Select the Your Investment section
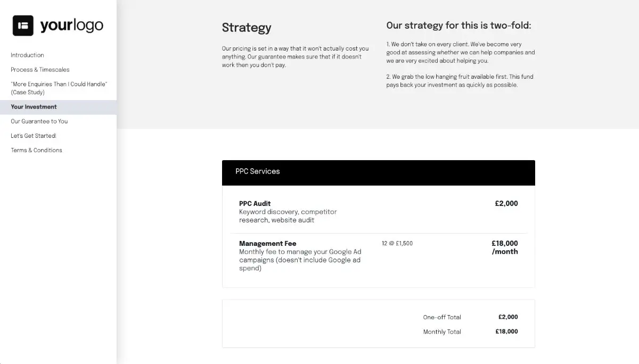Screen dimensions: 639x364 tap(34, 106)
